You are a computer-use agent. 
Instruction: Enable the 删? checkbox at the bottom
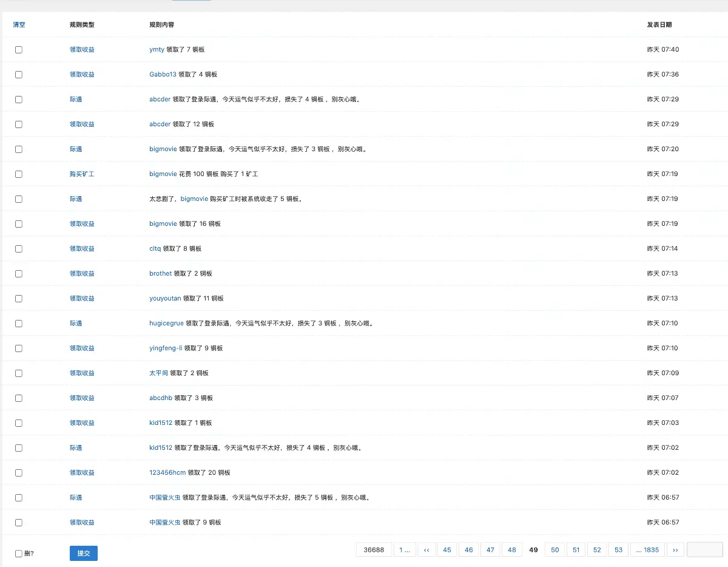coord(18,553)
